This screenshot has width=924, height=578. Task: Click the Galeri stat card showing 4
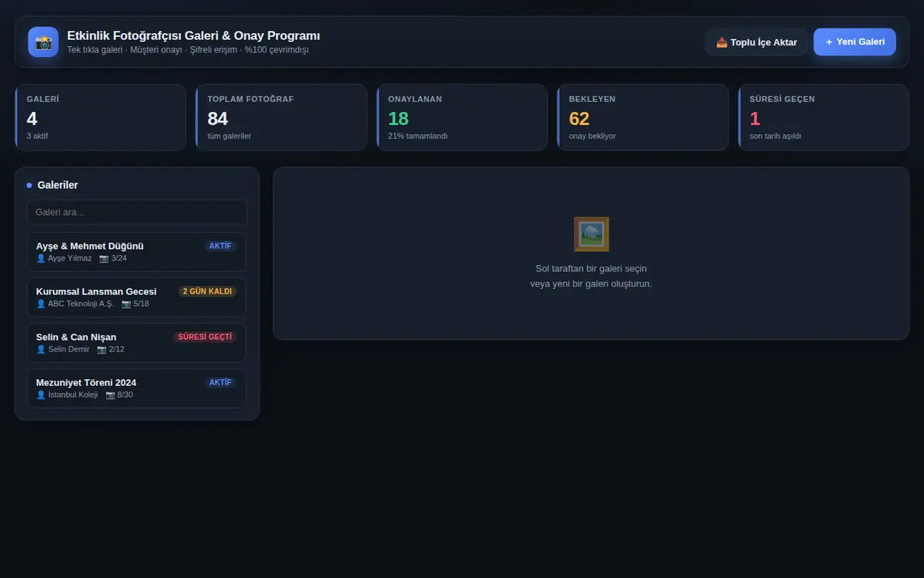(101, 117)
